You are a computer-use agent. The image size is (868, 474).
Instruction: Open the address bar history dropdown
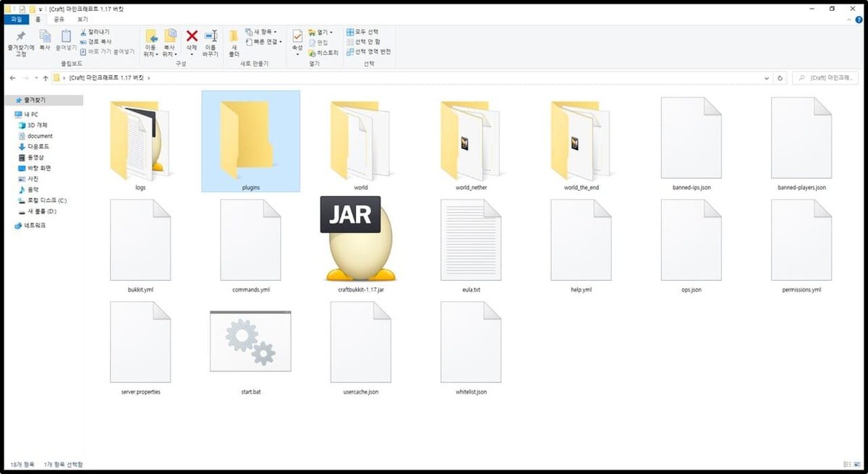tap(767, 77)
